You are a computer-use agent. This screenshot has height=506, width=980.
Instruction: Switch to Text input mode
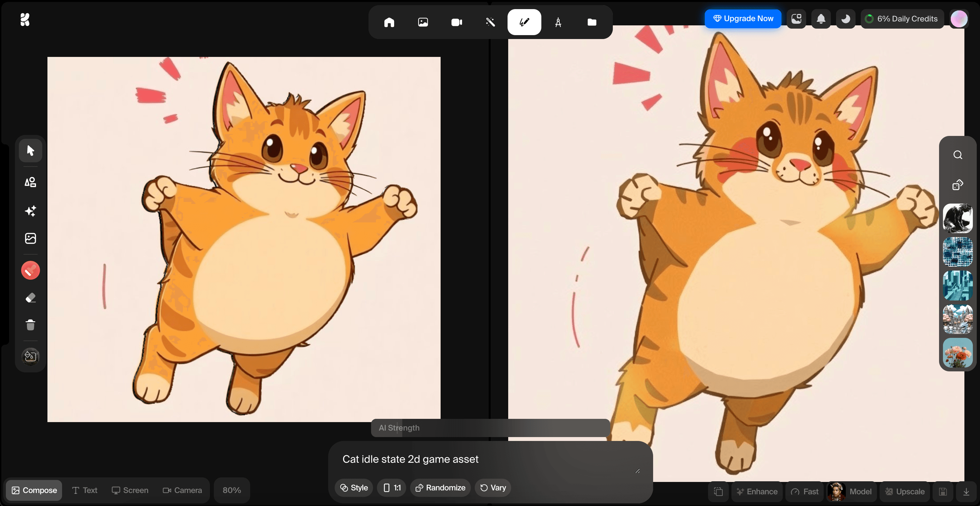[85, 490]
